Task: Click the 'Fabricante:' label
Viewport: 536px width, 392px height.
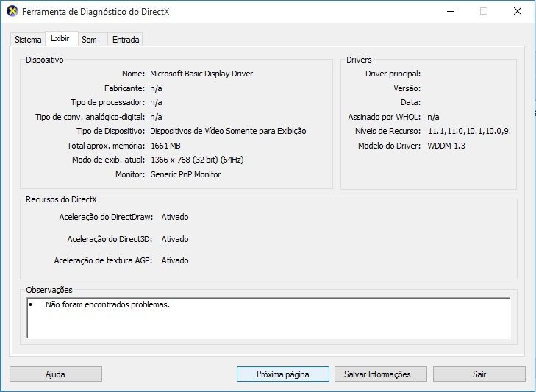Action: click(125, 88)
